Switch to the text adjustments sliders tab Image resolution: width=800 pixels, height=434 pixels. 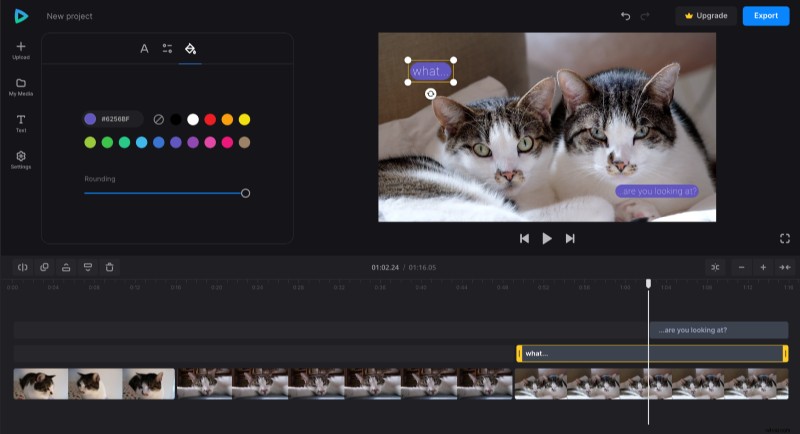click(167, 48)
